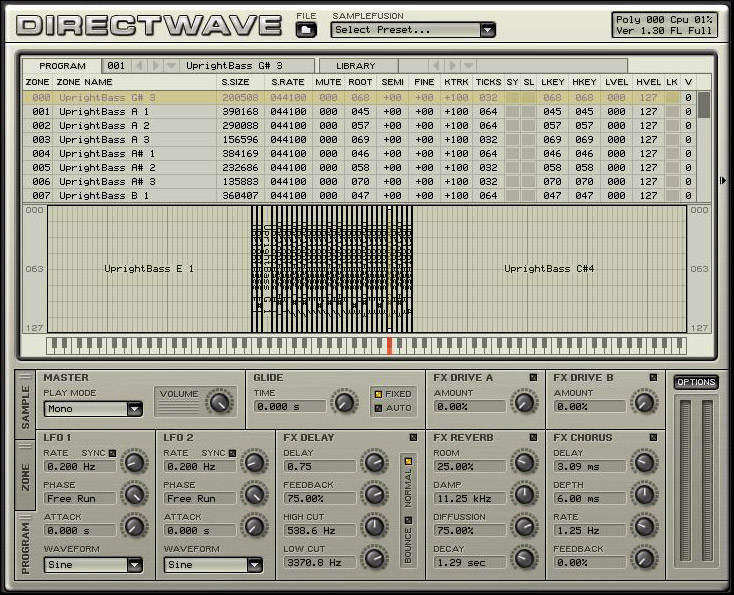
Task: Click the red highlighted piano key
Action: point(389,345)
